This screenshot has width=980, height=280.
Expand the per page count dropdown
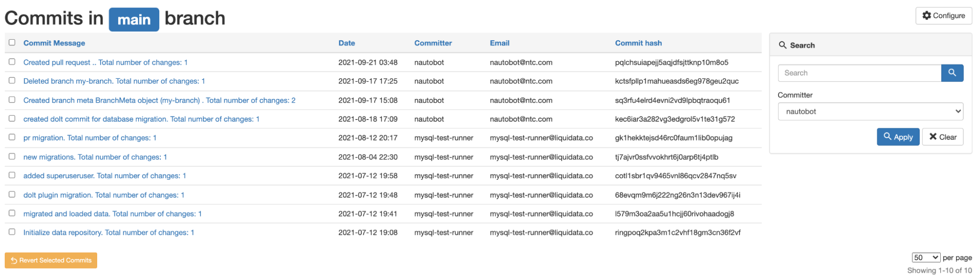926,257
